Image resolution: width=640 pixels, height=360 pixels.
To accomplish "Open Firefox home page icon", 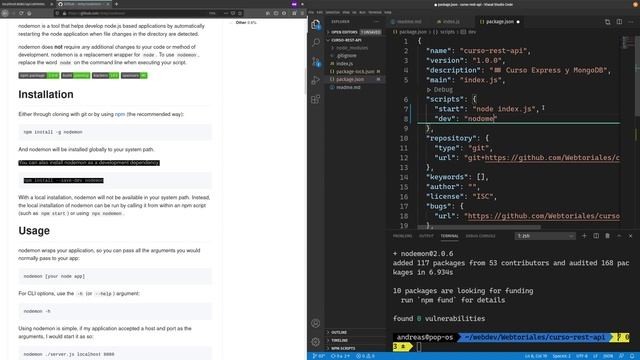I will (x=29, y=13).
